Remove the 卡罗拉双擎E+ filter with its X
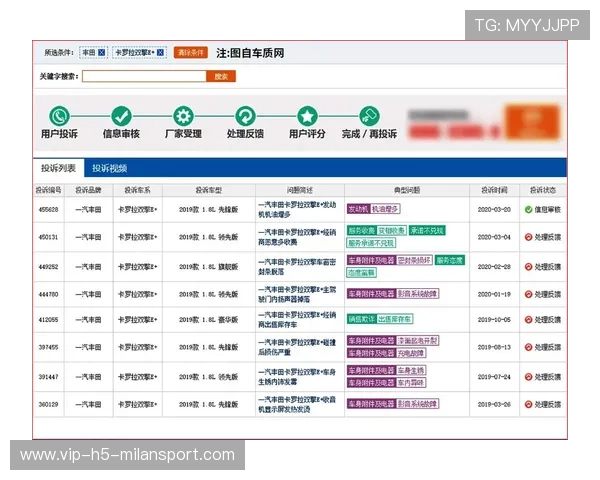This screenshot has height=480, width=600. (161, 52)
